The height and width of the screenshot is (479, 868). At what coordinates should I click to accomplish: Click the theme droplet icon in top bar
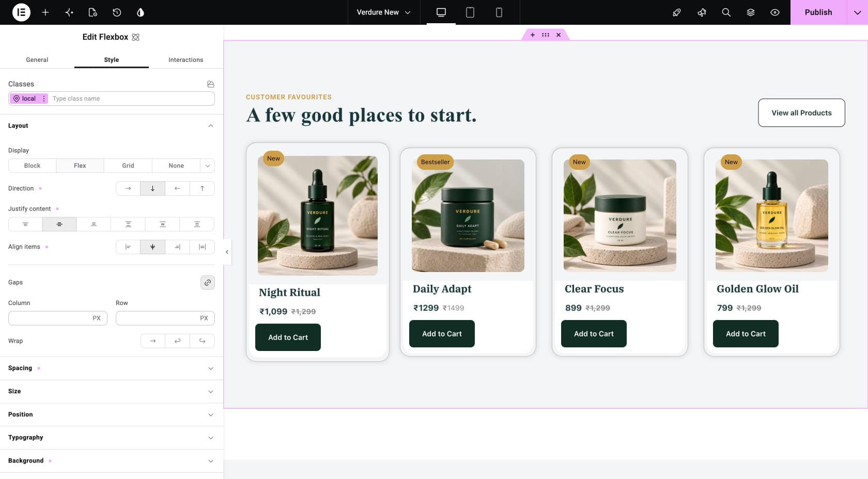pyautogui.click(x=141, y=12)
